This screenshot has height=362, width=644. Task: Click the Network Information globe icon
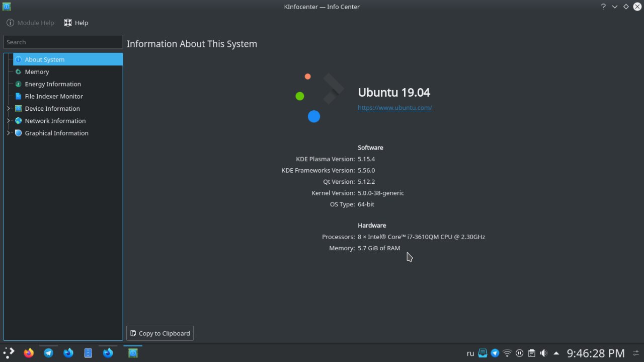tap(19, 121)
